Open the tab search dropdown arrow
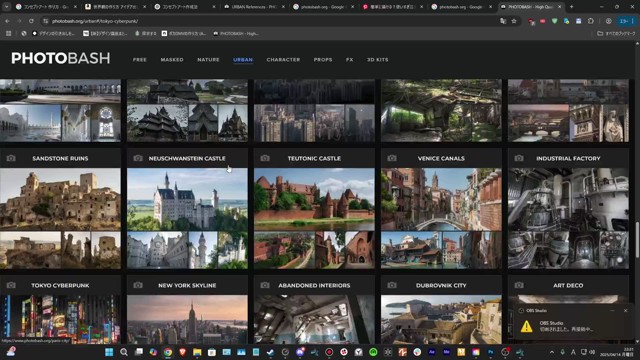The width and height of the screenshot is (640, 360). tap(7, 7)
